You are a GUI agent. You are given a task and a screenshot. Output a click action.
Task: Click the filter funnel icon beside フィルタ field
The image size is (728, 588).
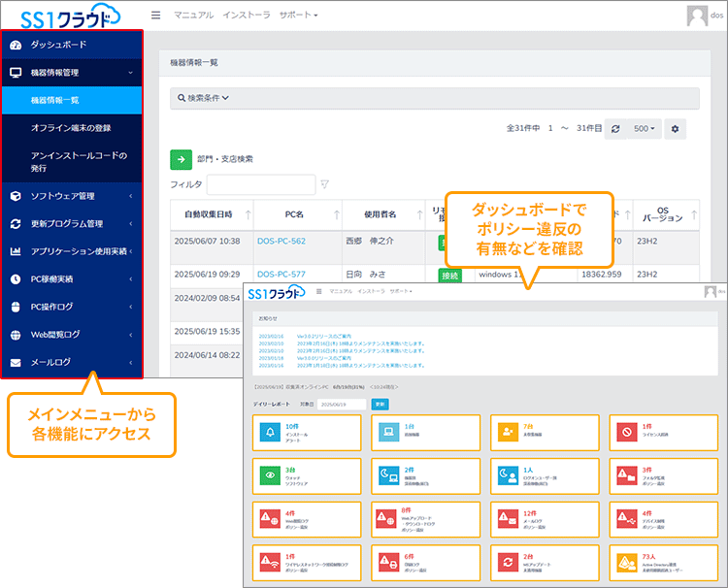coord(325,184)
